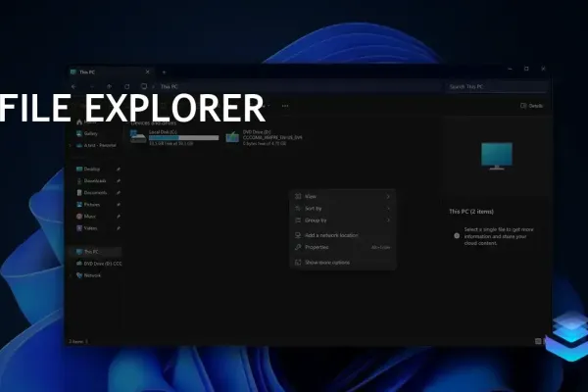The height and width of the screenshot is (392, 588).
Task: Click the 2 items status bar text
Action: pos(76,342)
